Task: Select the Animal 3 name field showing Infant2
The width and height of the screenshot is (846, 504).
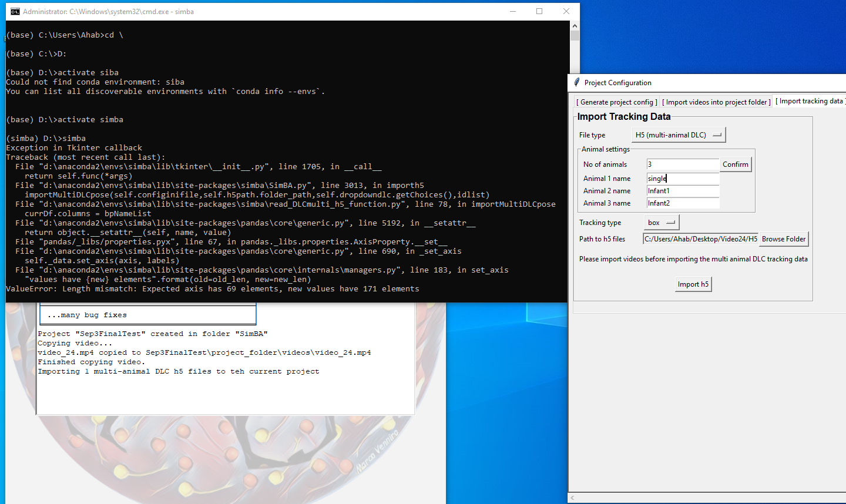Action: [683, 203]
